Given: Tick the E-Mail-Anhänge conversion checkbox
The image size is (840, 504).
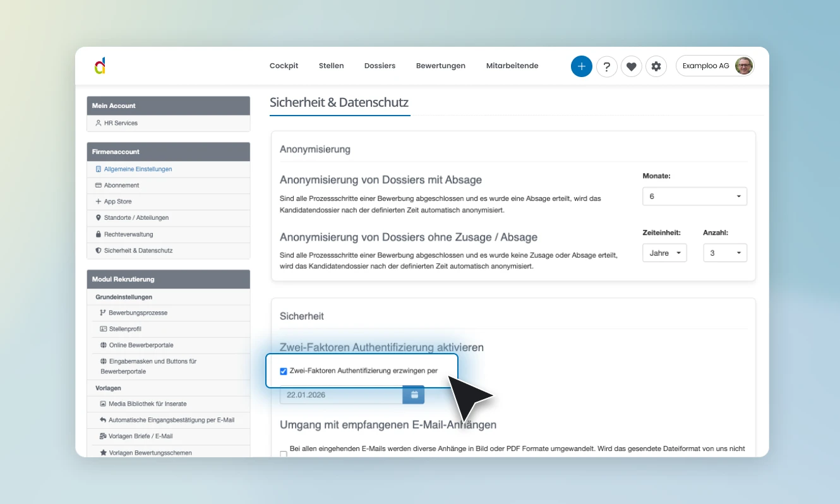Looking at the screenshot, I should tap(284, 454).
